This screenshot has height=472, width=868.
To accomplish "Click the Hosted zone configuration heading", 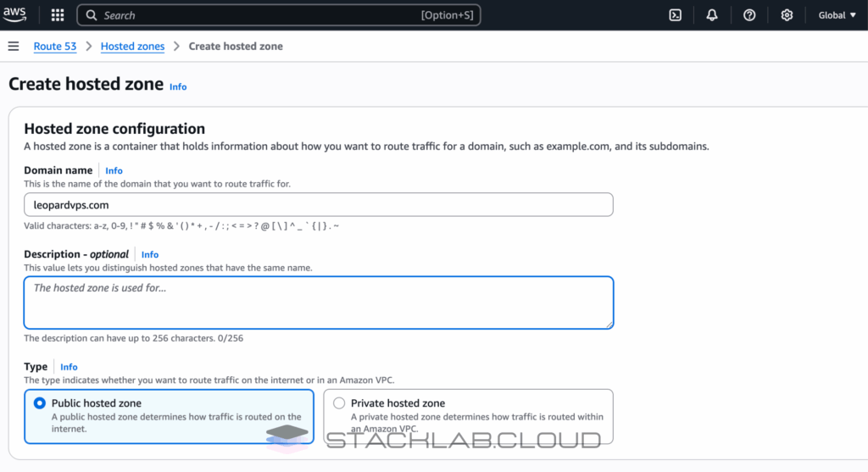I will click(114, 128).
